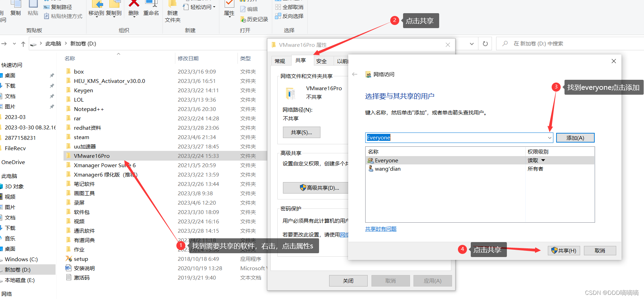Open 桌面 under Quick access
Image resolution: width=644 pixels, height=299 pixels.
pyautogui.click(x=10, y=75)
